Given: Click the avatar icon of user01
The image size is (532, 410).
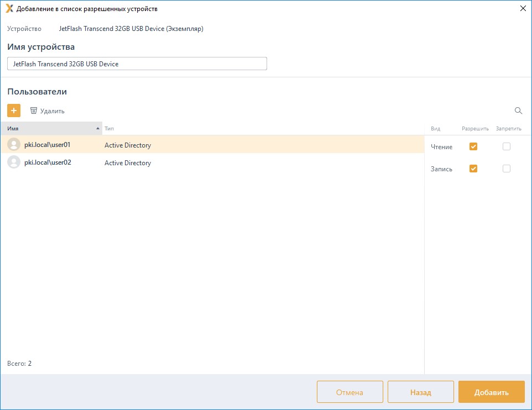Looking at the screenshot, I should tap(14, 145).
